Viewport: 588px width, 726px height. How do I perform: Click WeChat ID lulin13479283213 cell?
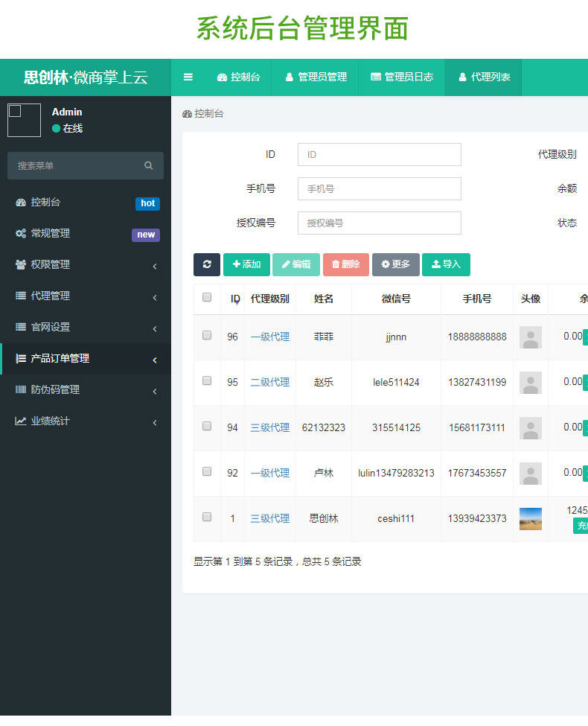click(396, 473)
